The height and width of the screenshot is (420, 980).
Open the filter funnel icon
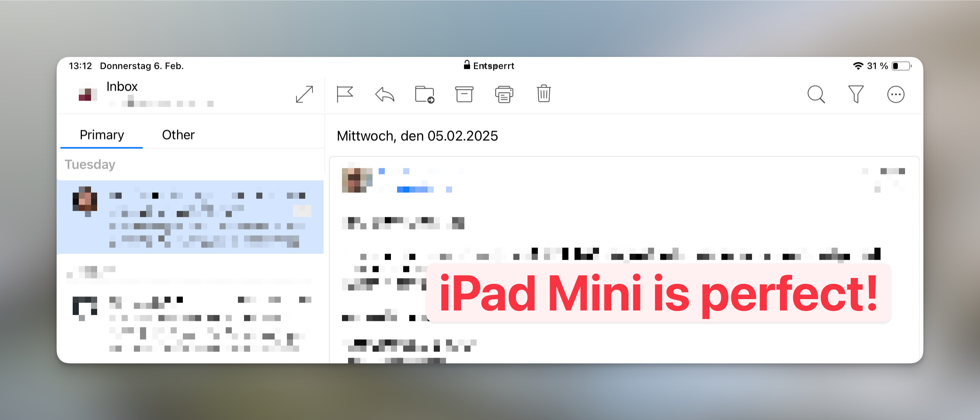click(856, 94)
